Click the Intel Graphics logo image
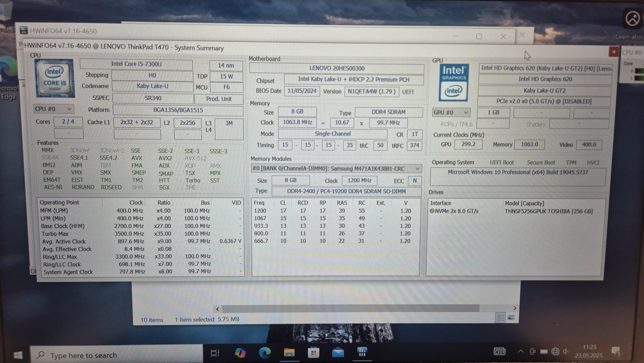644x363 pixels. point(454,83)
